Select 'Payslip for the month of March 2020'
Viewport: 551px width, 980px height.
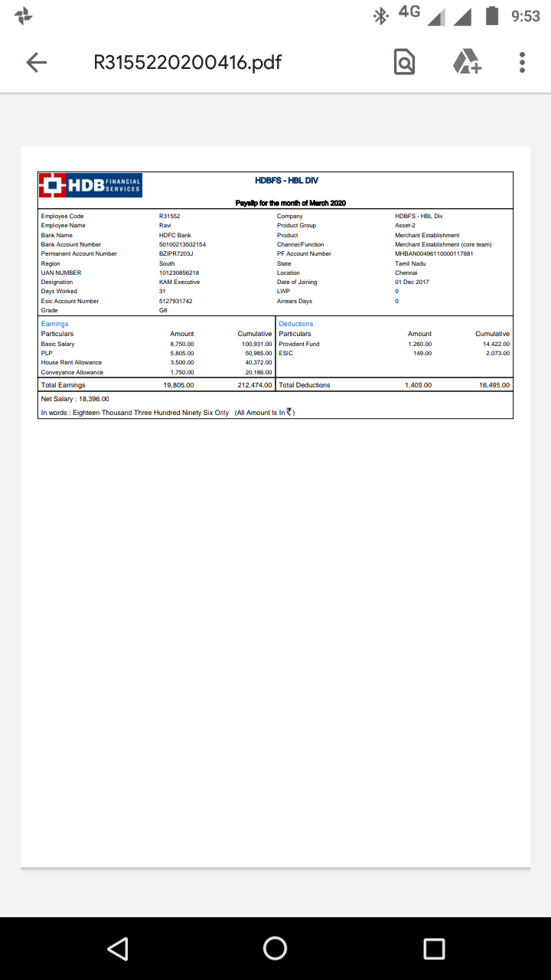[291, 203]
